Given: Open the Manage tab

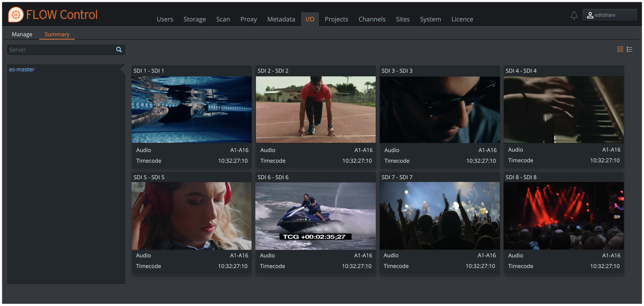Looking at the screenshot, I should pos(22,34).
